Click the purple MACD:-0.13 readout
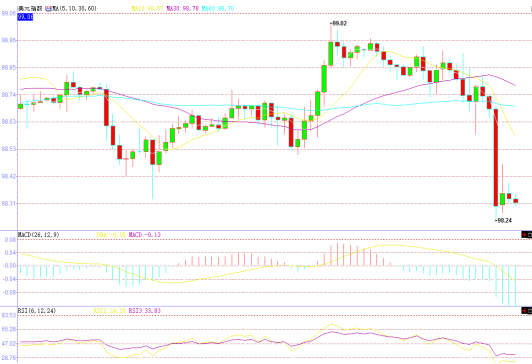This screenshot has height=364, width=532. point(145,235)
